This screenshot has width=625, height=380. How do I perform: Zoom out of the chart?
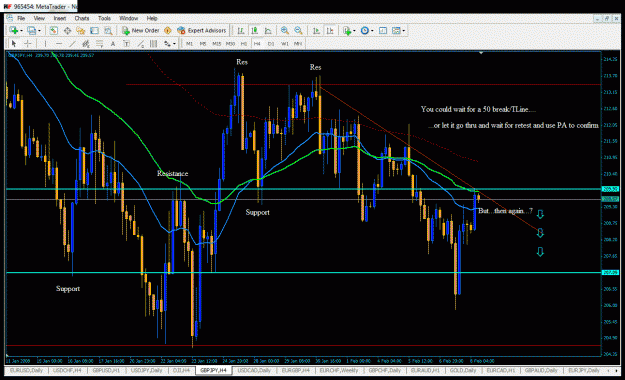(x=298, y=30)
